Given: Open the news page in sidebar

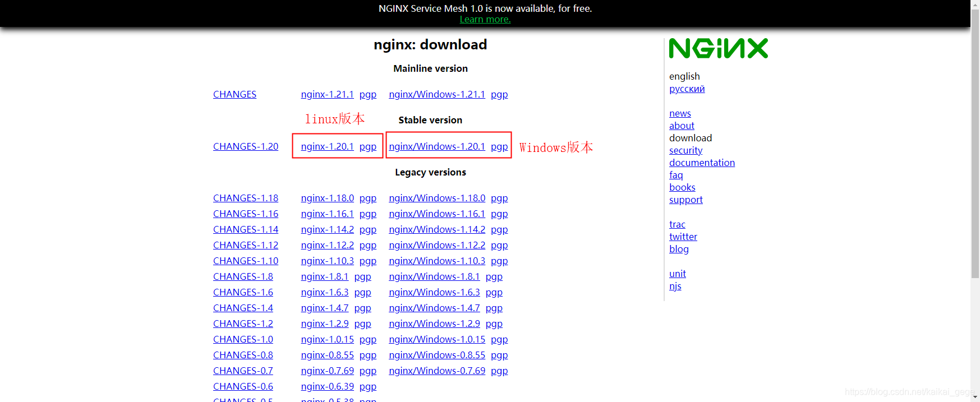Looking at the screenshot, I should coord(680,113).
